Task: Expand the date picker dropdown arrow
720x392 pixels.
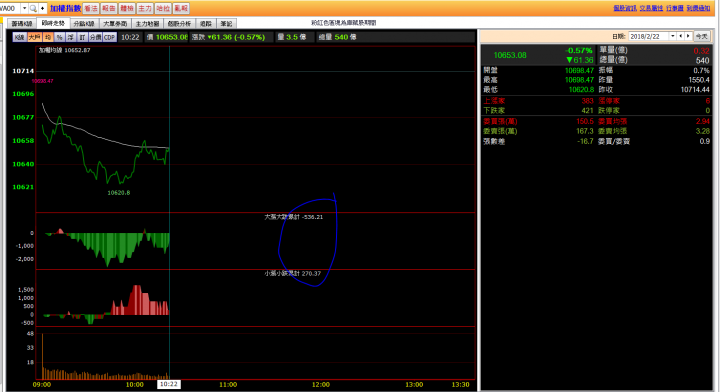Action: [x=673, y=36]
